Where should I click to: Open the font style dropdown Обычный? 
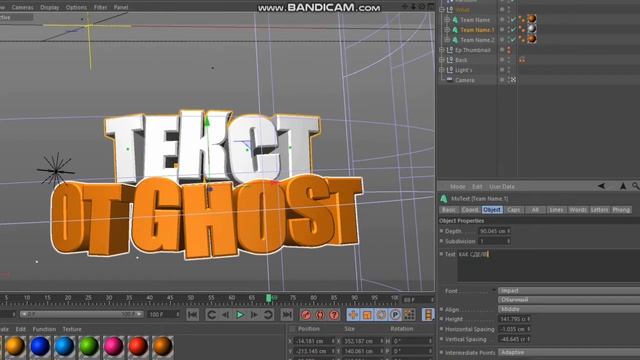tap(569, 300)
